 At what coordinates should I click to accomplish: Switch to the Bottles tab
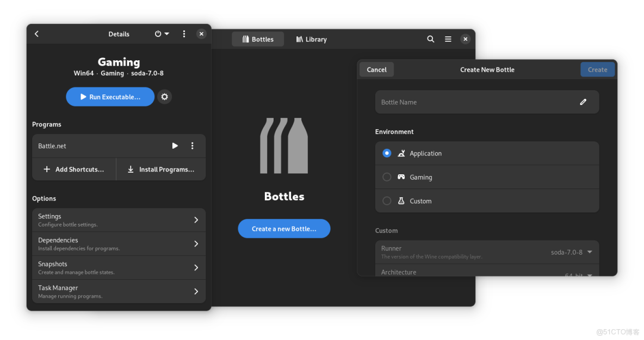258,39
